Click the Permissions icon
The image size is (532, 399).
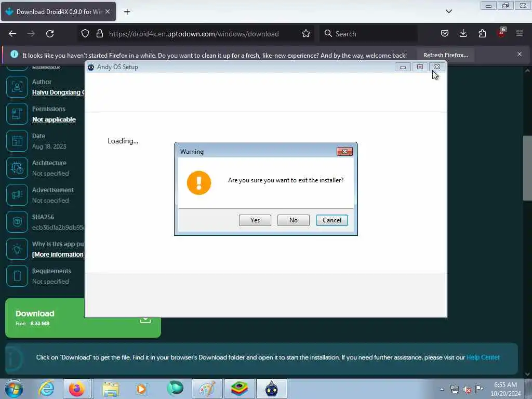tap(17, 114)
